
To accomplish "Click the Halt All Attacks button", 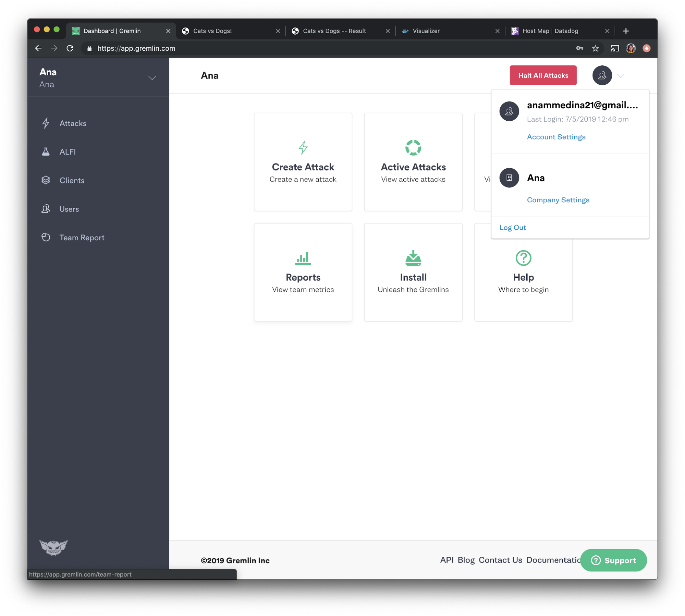I will coord(543,75).
